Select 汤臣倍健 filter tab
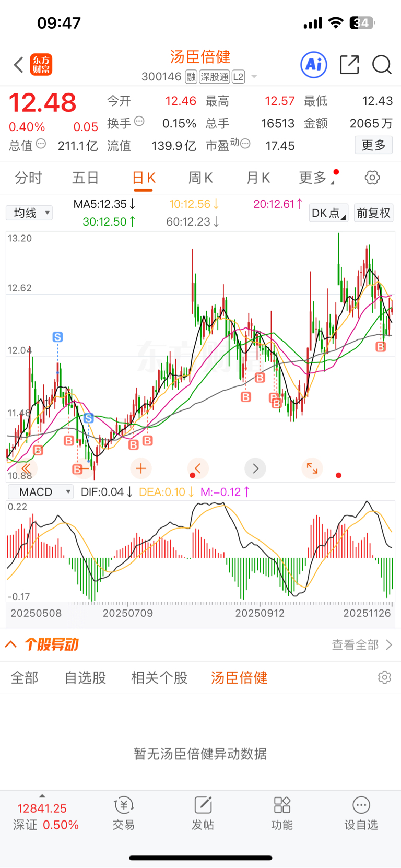 click(239, 677)
